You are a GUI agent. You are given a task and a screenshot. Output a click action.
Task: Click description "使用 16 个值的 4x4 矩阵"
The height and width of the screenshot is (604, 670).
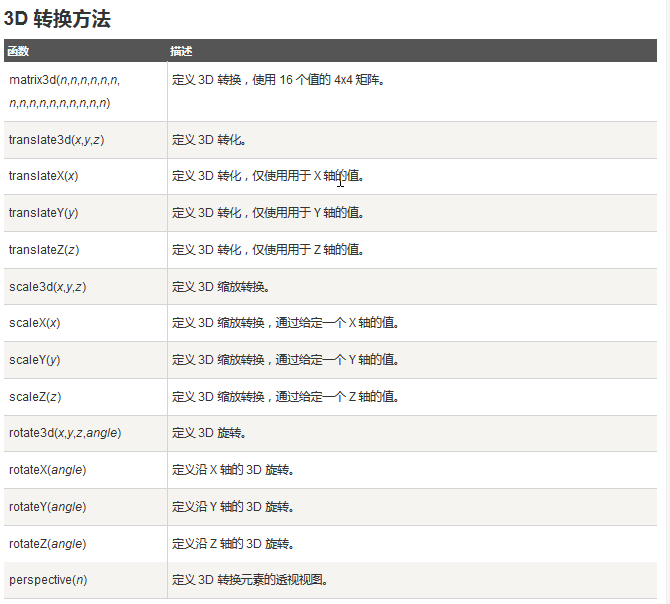click(318, 80)
